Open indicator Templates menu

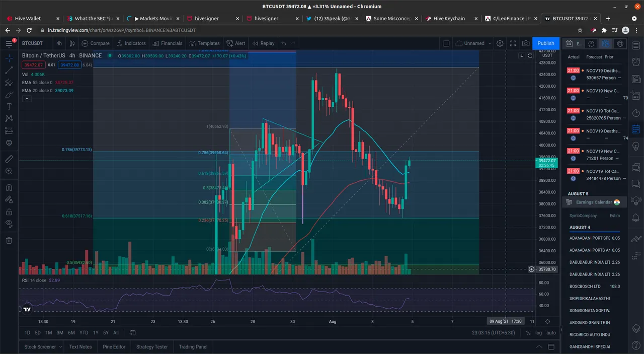pos(204,43)
